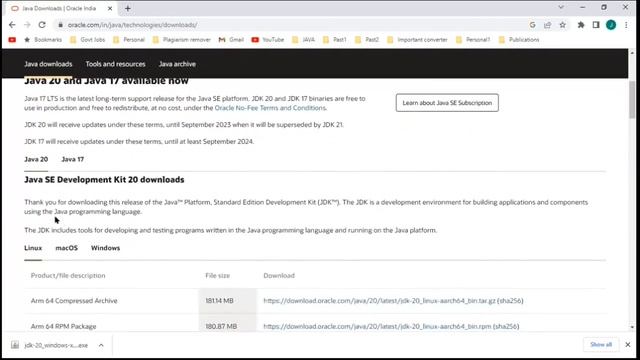Click Show all downloads button
This screenshot has width=640, height=360.
pos(601,345)
